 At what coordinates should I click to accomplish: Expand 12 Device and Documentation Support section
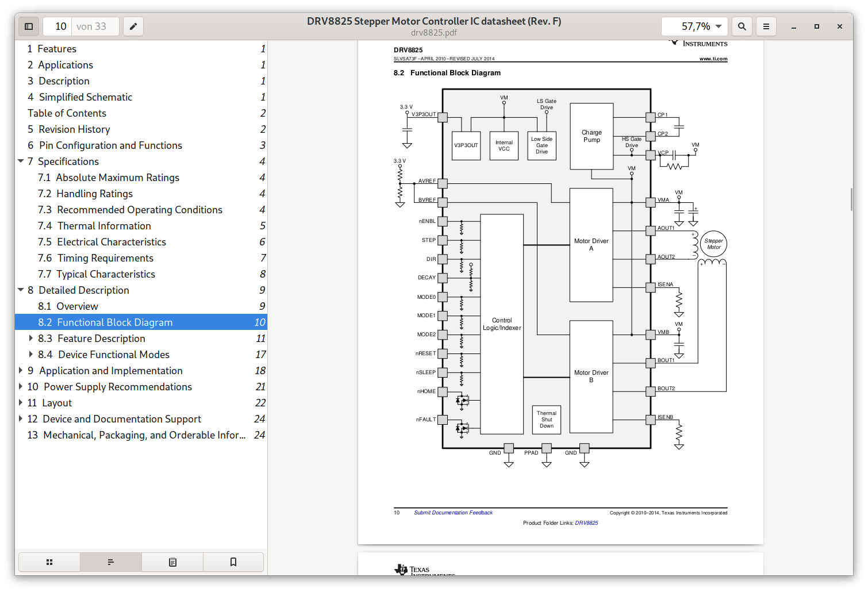(x=21, y=419)
